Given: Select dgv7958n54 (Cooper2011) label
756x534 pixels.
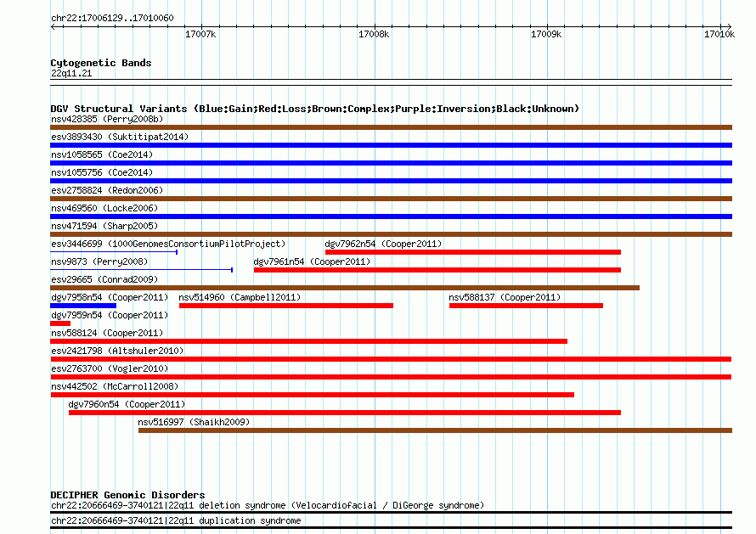Looking at the screenshot, I should 110,297.
